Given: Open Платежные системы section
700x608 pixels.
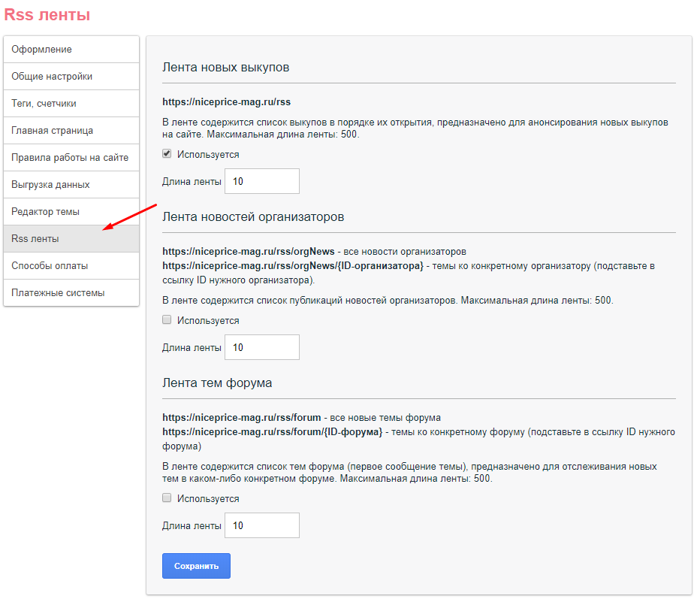Looking at the screenshot, I should [71, 292].
